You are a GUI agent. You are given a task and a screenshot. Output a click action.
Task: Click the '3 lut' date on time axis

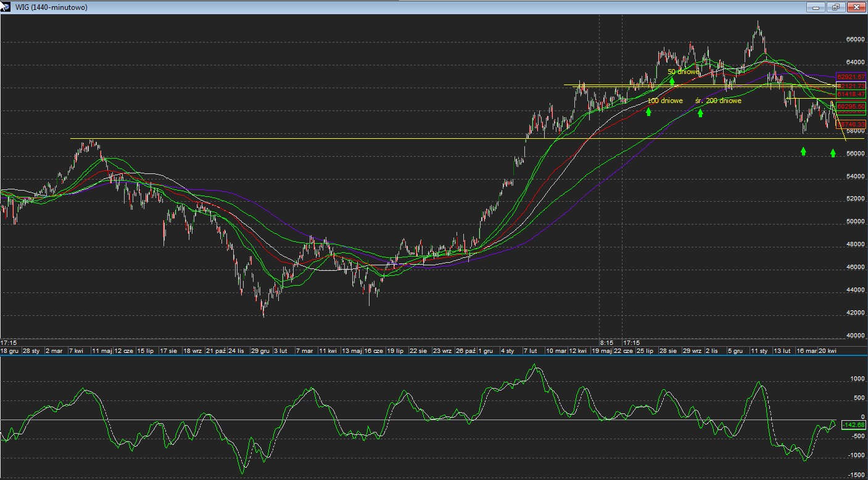point(281,351)
